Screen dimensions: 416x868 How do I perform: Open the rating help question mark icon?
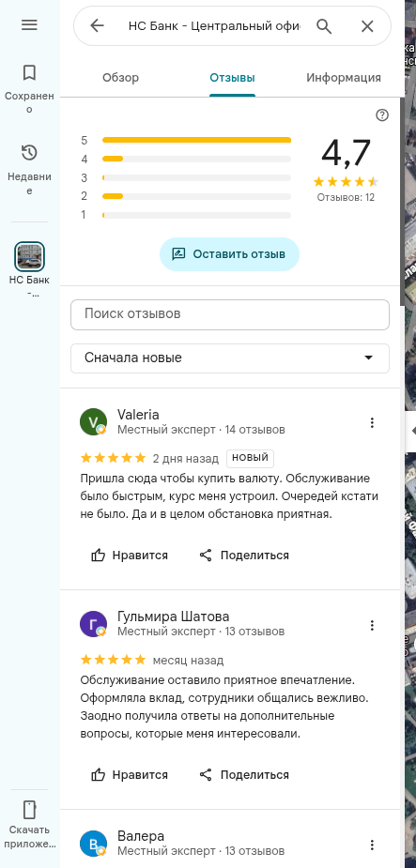381,115
